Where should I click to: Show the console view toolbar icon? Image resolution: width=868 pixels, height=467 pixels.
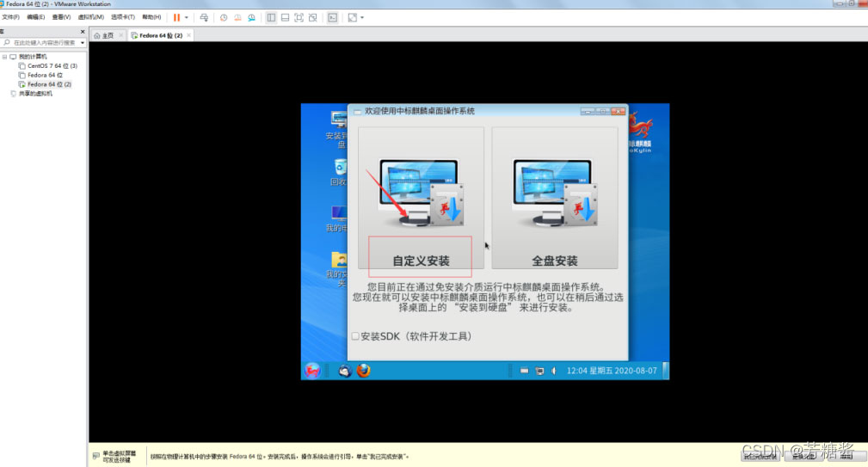coord(333,18)
